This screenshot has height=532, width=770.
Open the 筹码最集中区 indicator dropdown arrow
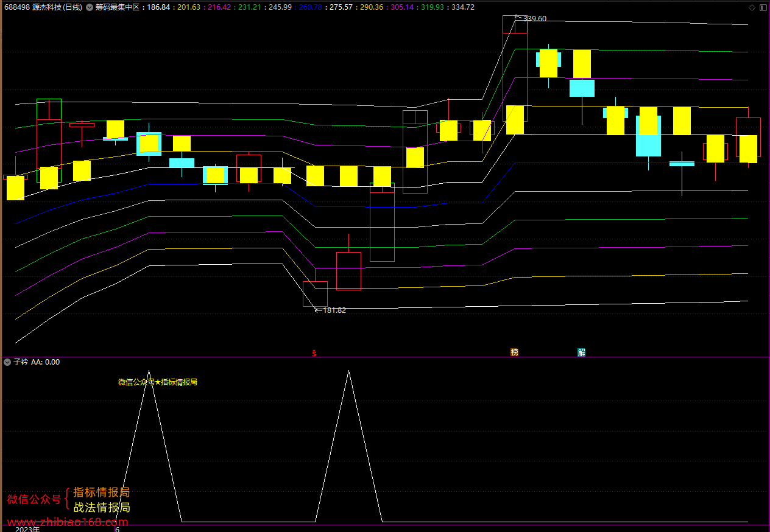tap(90, 7)
